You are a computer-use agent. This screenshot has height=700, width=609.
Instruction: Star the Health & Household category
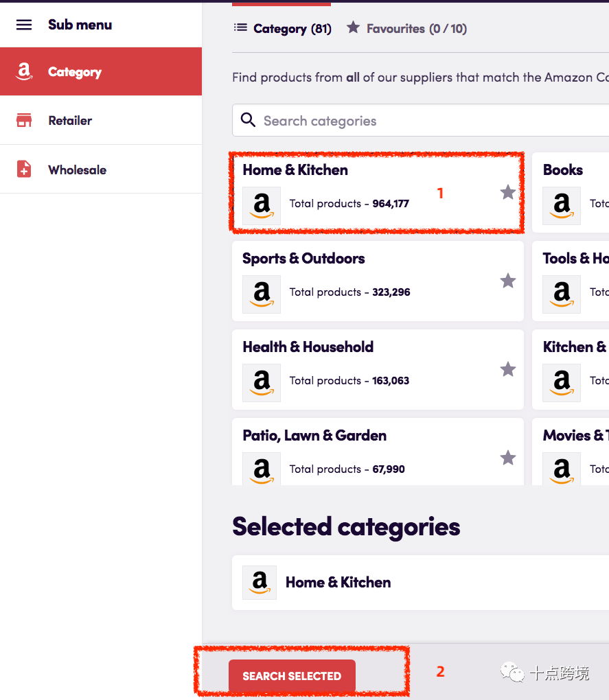(508, 369)
